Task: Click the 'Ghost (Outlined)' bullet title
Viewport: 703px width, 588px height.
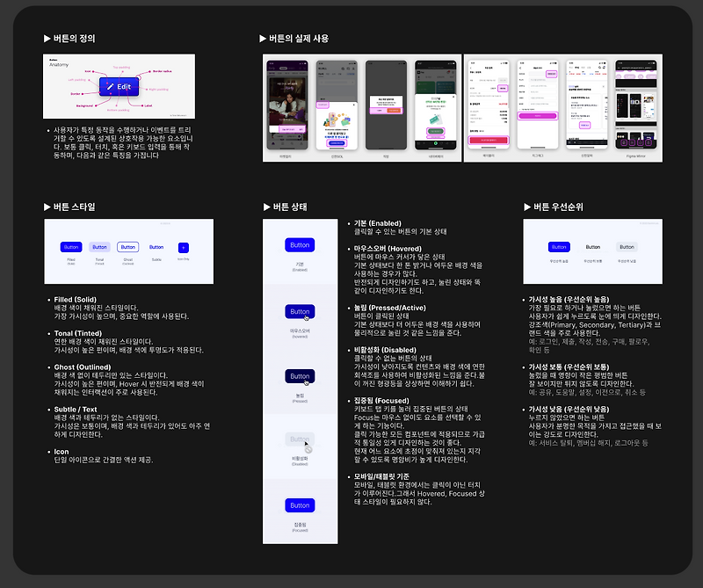Action: (83, 367)
